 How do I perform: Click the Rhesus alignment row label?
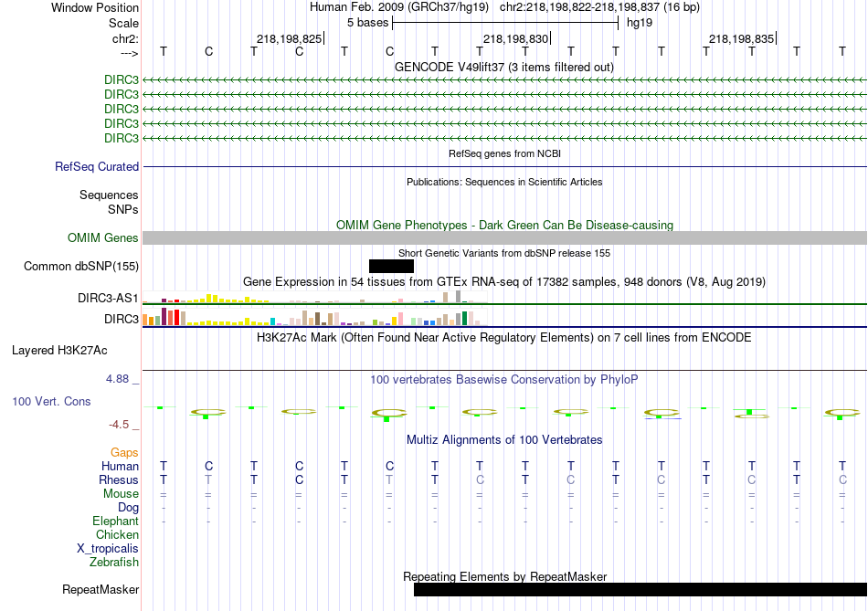[x=119, y=479]
